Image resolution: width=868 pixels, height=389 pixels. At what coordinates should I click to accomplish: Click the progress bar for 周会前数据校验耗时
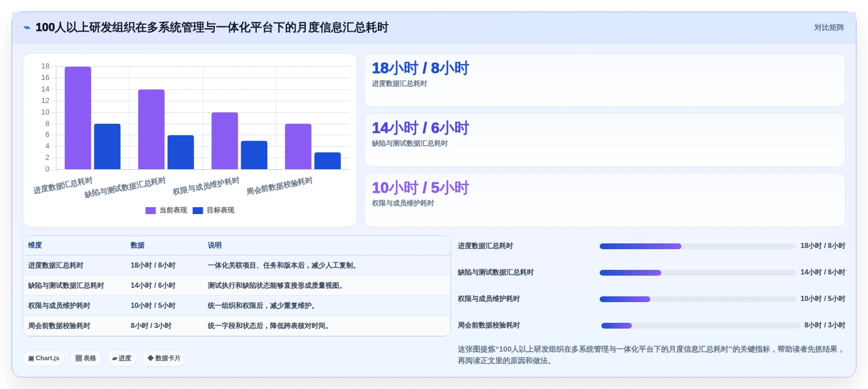click(700, 326)
